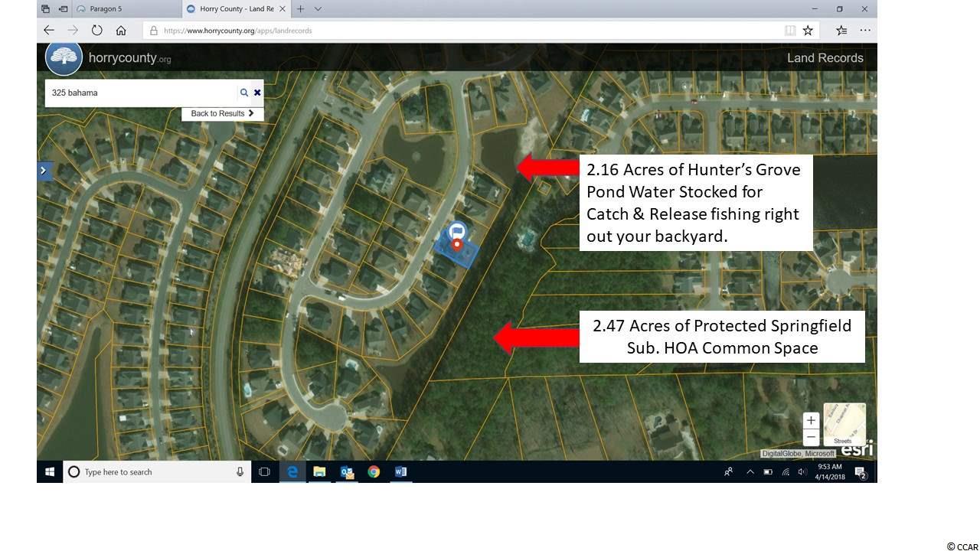
Task: Go to the browser home page
Action: 121,31
